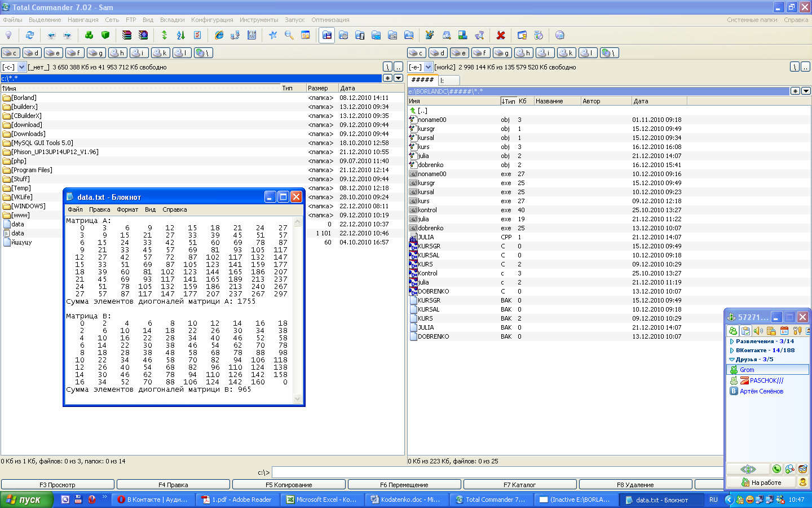Click the green phone call icon in messenger
812x508 pixels.
(776, 469)
